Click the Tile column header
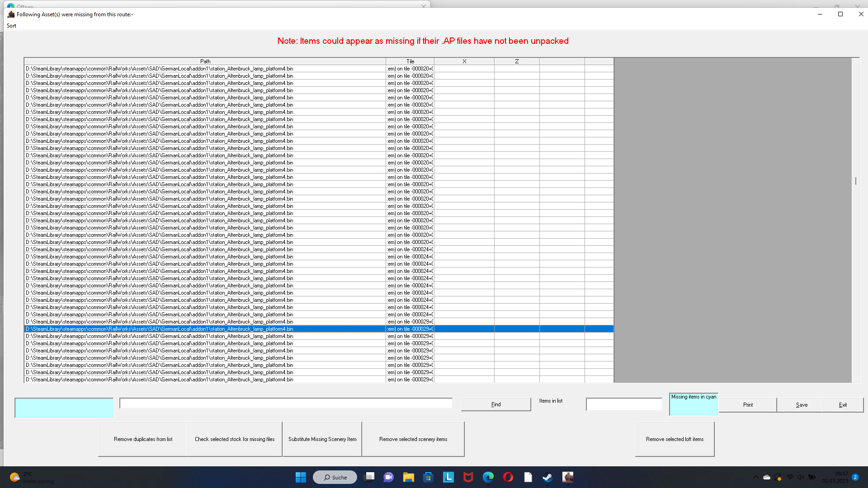The height and width of the screenshot is (488, 868). [x=410, y=61]
